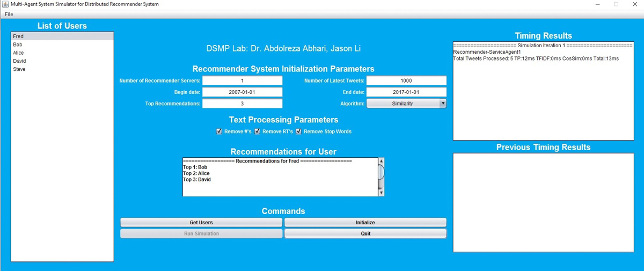Edit the Number of Latest Tweets field
The width and height of the screenshot is (644, 271).
[406, 80]
